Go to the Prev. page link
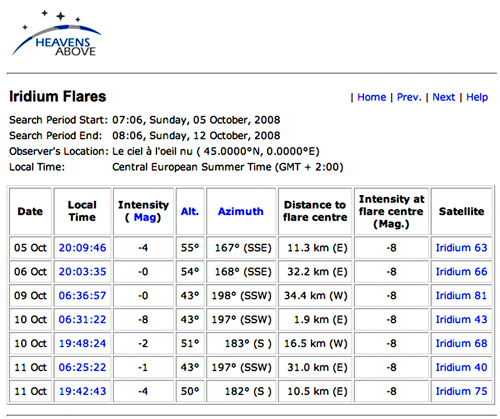 coord(409,97)
